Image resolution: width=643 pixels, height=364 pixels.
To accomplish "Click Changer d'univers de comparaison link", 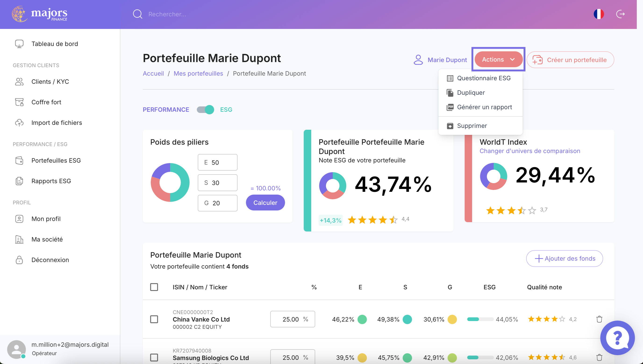I will click(530, 151).
